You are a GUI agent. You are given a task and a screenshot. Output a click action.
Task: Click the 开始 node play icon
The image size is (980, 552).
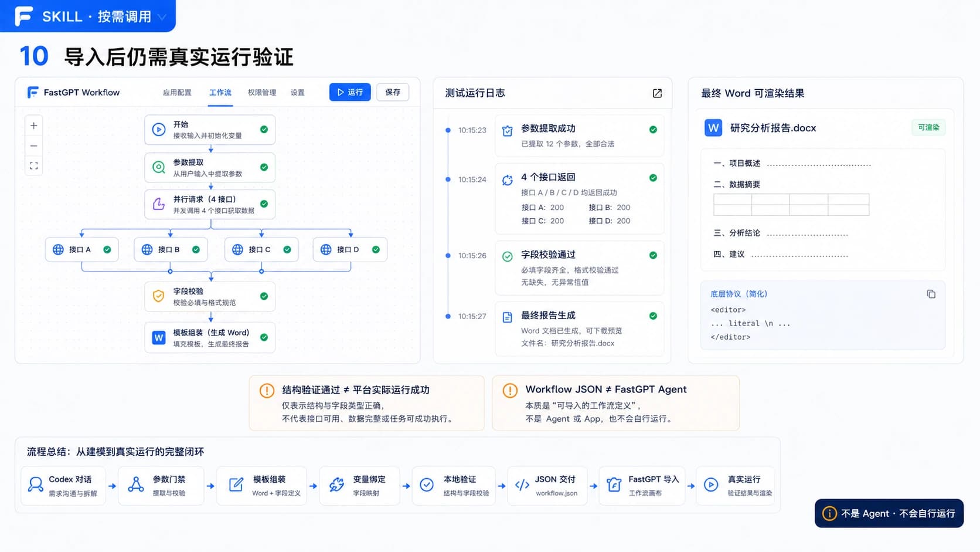pos(159,130)
